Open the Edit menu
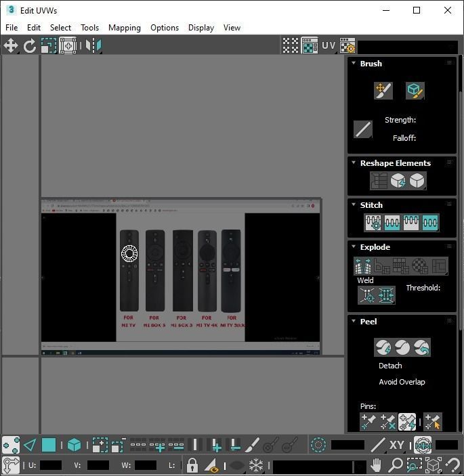The width and height of the screenshot is (464, 476). pyautogui.click(x=34, y=28)
